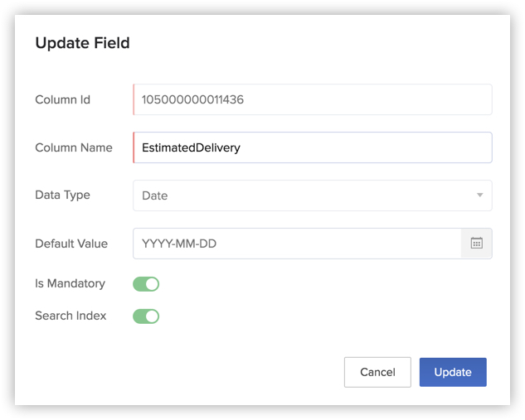Cancel the Update Field dialog
Viewport: 525px width, 420px height.
click(377, 372)
